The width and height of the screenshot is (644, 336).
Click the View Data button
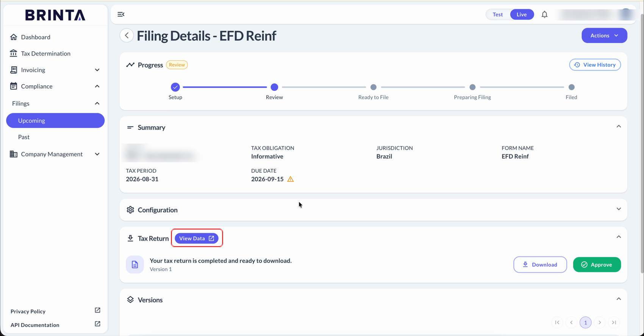(197, 238)
